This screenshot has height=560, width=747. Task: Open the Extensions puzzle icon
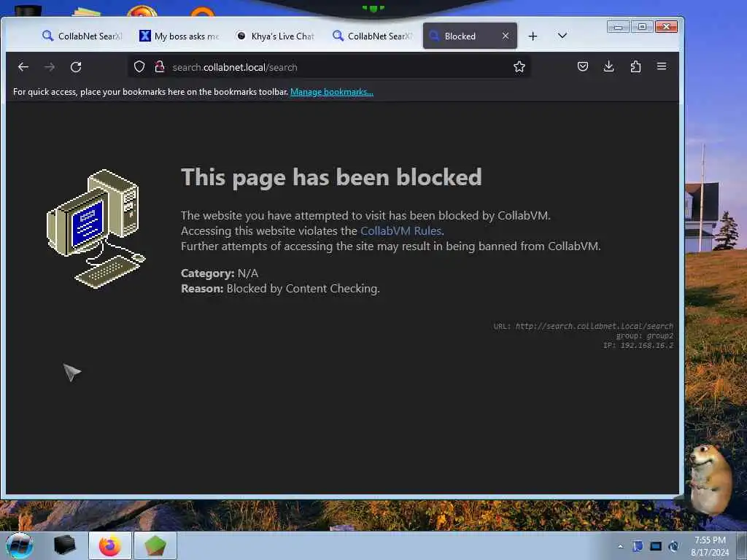[635, 66]
